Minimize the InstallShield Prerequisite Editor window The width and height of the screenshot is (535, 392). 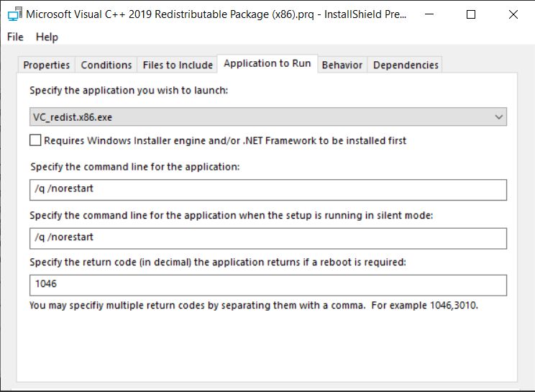point(429,14)
